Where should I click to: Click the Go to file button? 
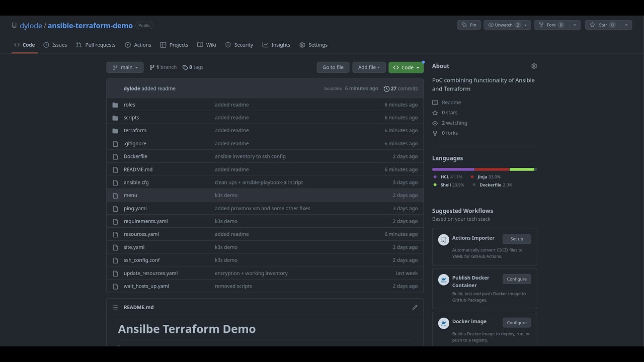[x=333, y=67]
